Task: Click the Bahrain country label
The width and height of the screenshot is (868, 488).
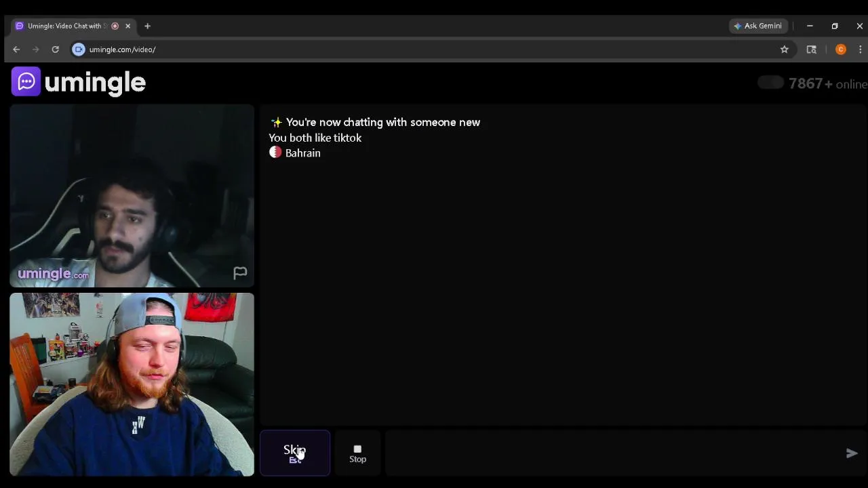Action: (x=303, y=153)
